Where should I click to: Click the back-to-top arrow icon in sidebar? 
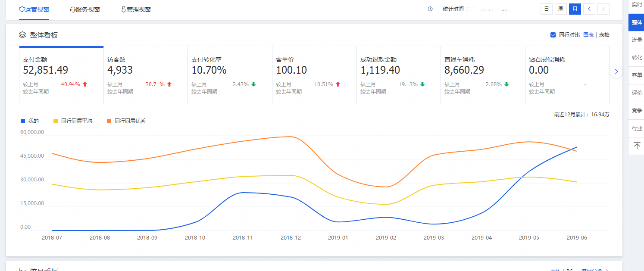point(637,146)
